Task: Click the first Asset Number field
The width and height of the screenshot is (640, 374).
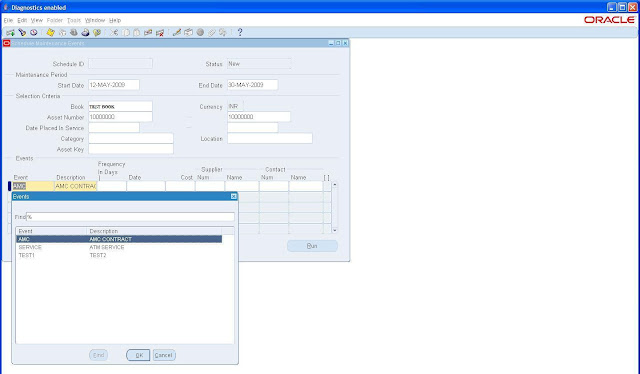Action: click(120, 117)
